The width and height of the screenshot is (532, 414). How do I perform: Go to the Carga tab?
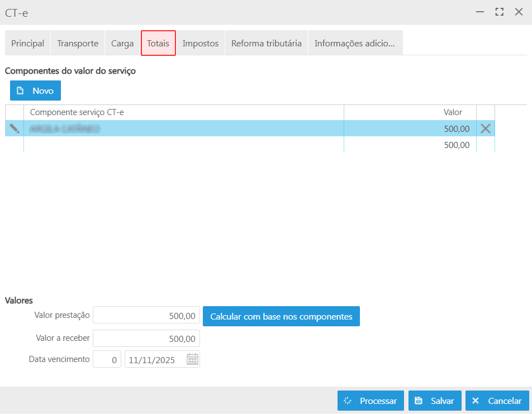tap(122, 43)
